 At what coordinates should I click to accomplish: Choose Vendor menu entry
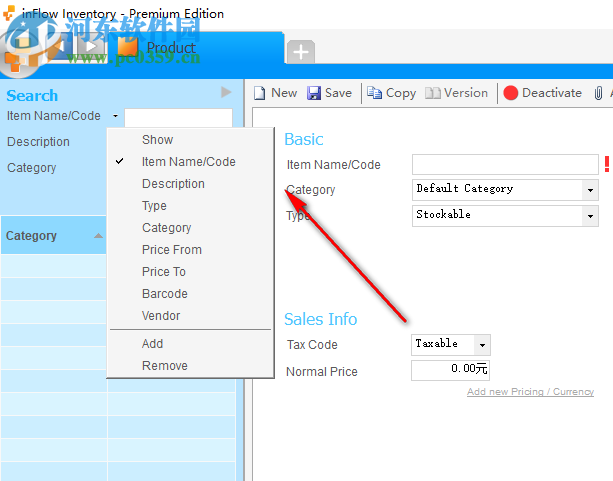(x=190, y=316)
